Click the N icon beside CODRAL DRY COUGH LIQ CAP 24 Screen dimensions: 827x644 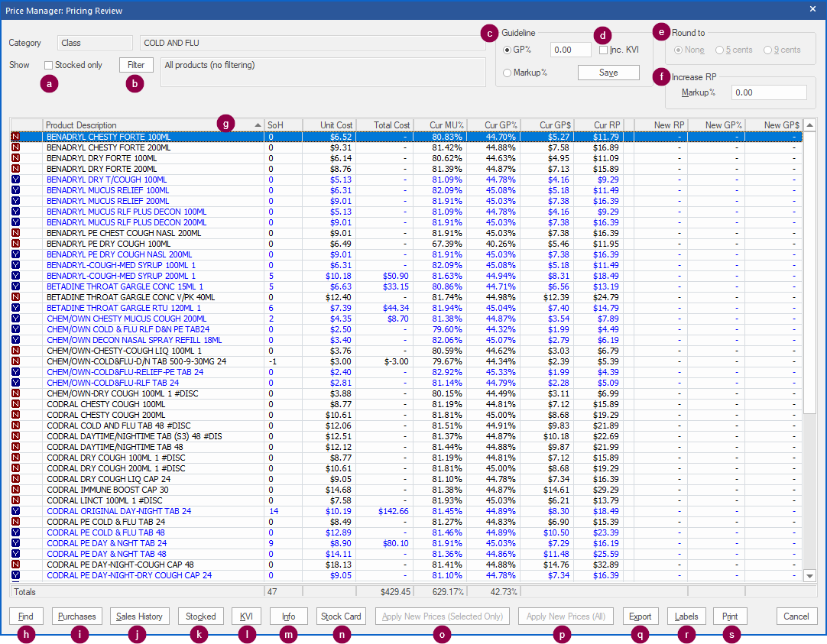click(x=15, y=479)
